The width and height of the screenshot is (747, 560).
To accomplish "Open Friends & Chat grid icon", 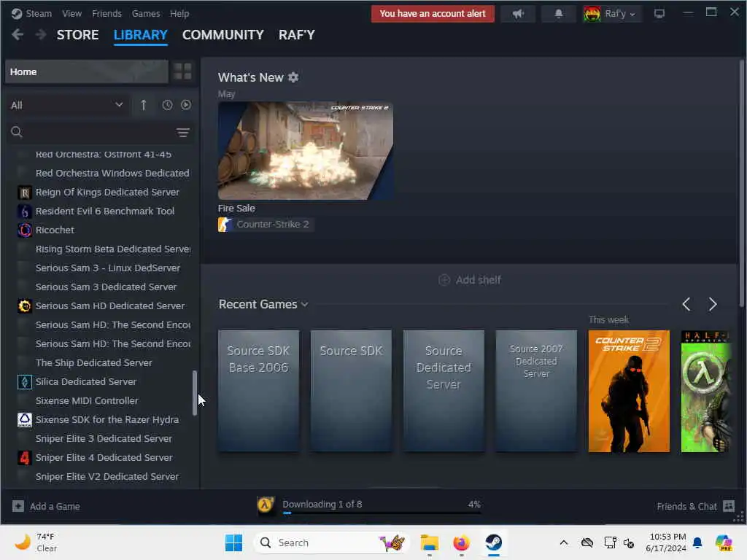I will click(x=729, y=506).
